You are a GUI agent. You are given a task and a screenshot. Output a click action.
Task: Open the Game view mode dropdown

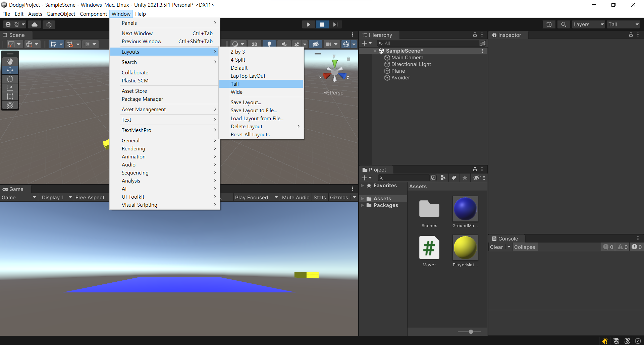[19, 198]
